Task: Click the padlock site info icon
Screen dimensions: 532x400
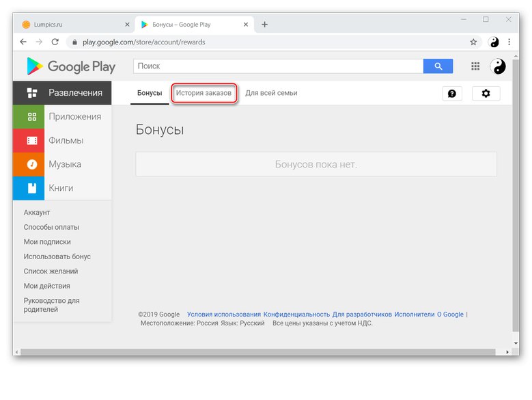Action: point(74,42)
